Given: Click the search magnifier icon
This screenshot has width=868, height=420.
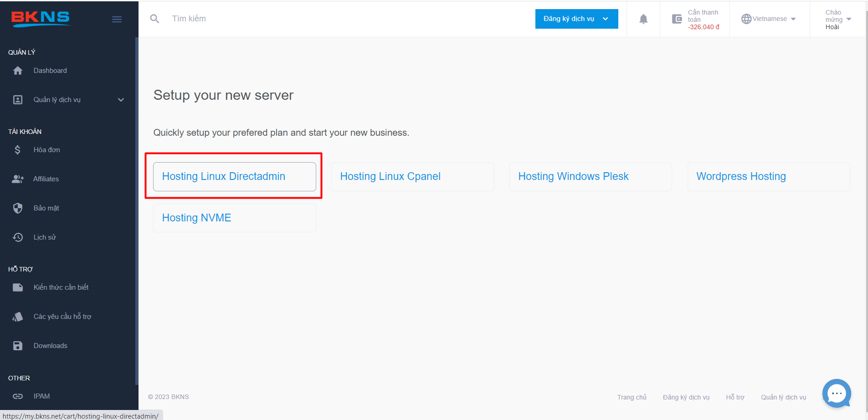Looking at the screenshot, I should pos(155,19).
